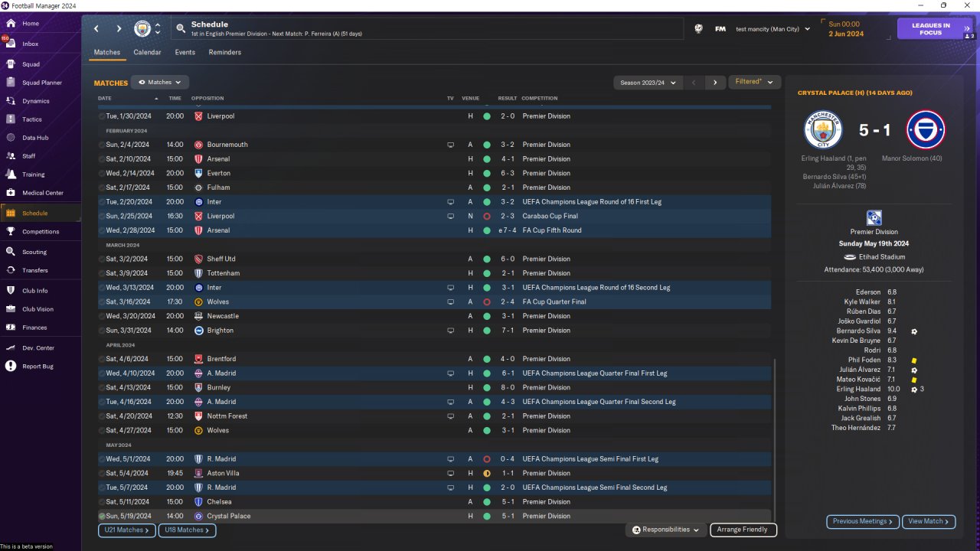980x551 pixels.
Task: Go to the previous season with the left arrow
Action: coord(694,82)
